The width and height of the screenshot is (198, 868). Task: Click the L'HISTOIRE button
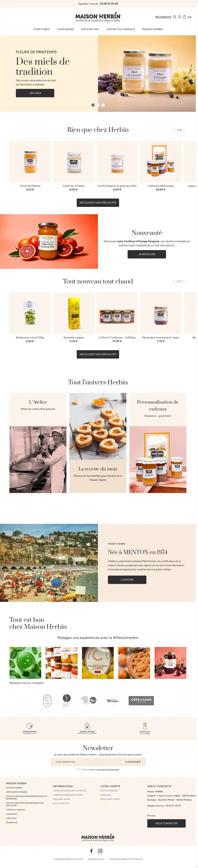(127, 580)
